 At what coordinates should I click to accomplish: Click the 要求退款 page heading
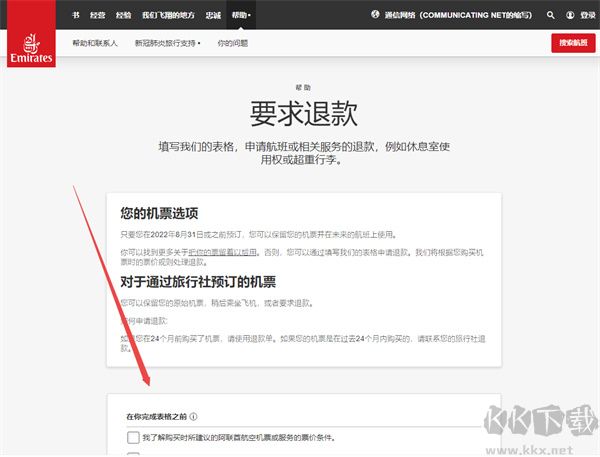pyautogui.click(x=303, y=114)
